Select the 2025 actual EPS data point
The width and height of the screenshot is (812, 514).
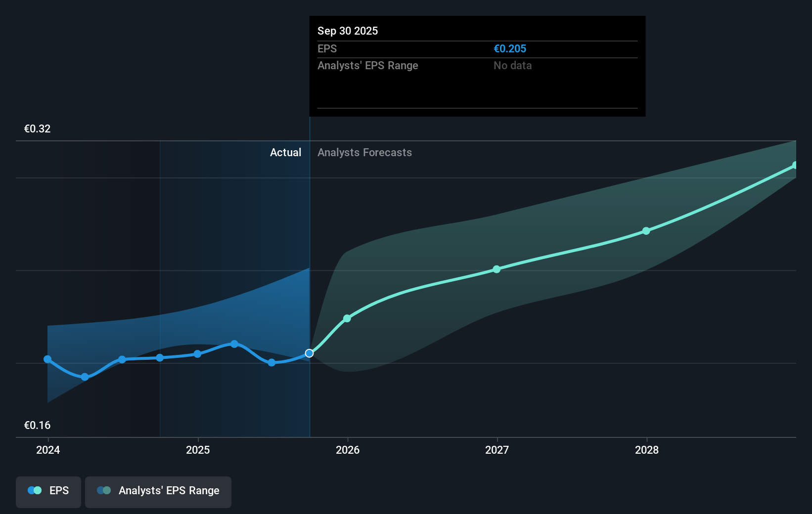(x=197, y=354)
